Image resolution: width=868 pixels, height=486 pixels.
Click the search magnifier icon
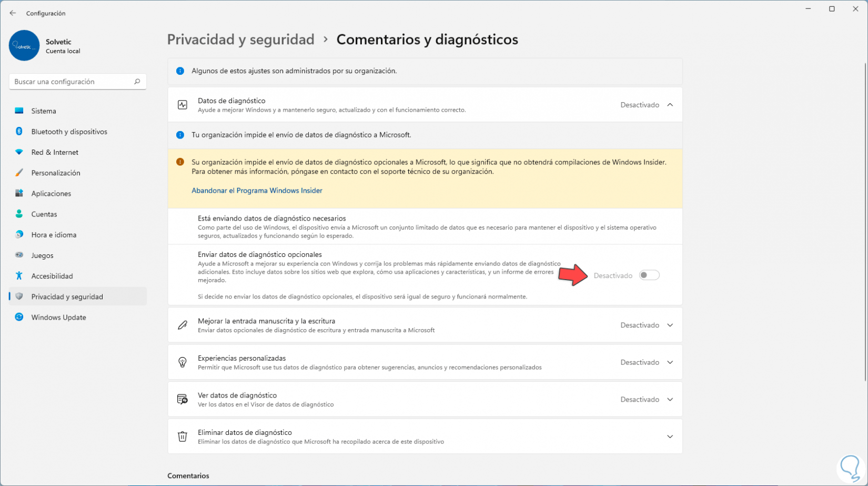click(x=137, y=82)
